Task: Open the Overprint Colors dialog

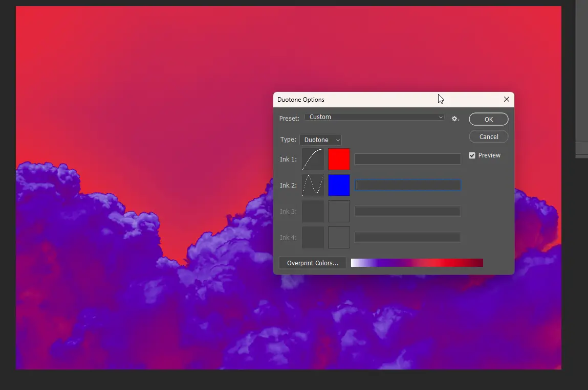Action: (312, 262)
